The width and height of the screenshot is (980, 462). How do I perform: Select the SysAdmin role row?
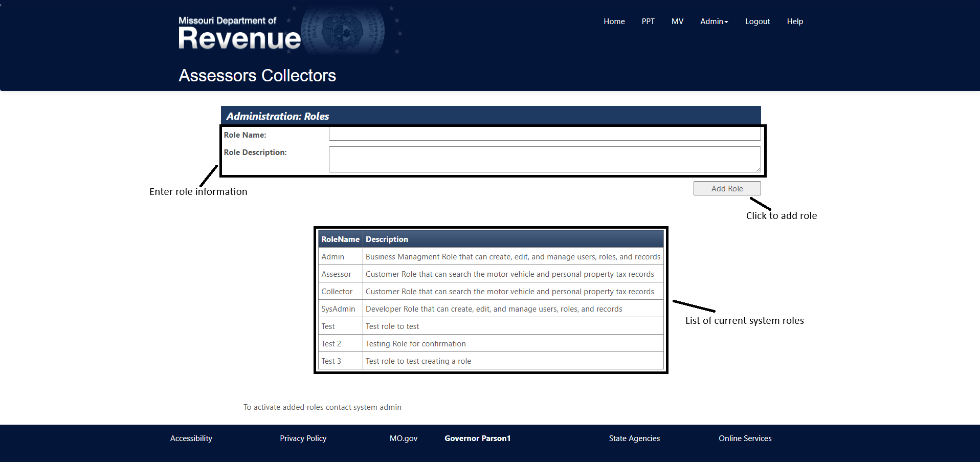click(338, 309)
